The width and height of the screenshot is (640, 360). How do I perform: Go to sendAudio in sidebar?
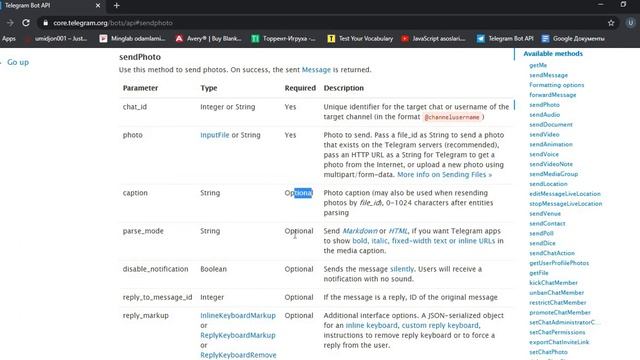point(544,115)
